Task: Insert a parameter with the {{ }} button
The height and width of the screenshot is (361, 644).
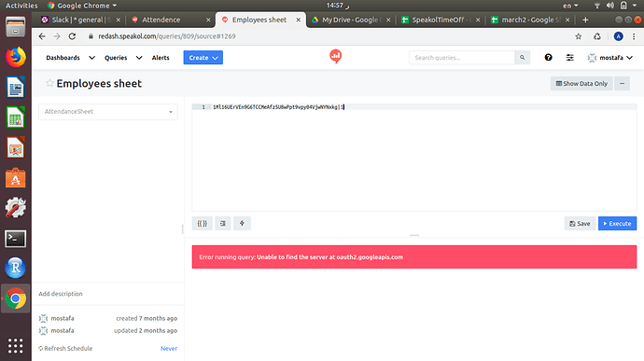Action: click(203, 224)
